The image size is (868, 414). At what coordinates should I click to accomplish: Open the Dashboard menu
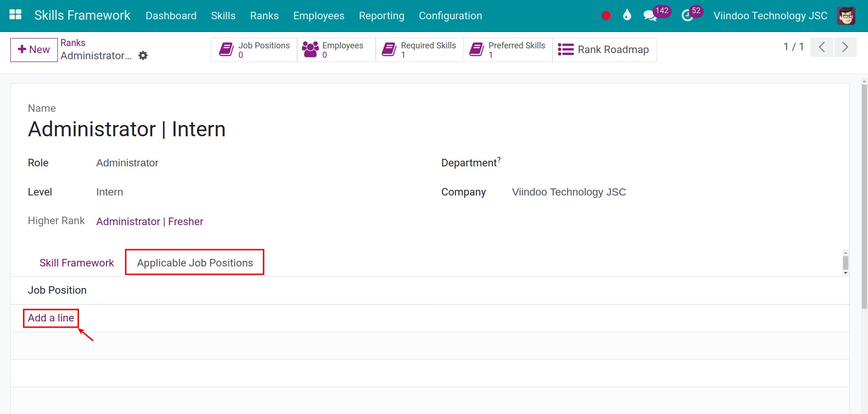tap(171, 16)
